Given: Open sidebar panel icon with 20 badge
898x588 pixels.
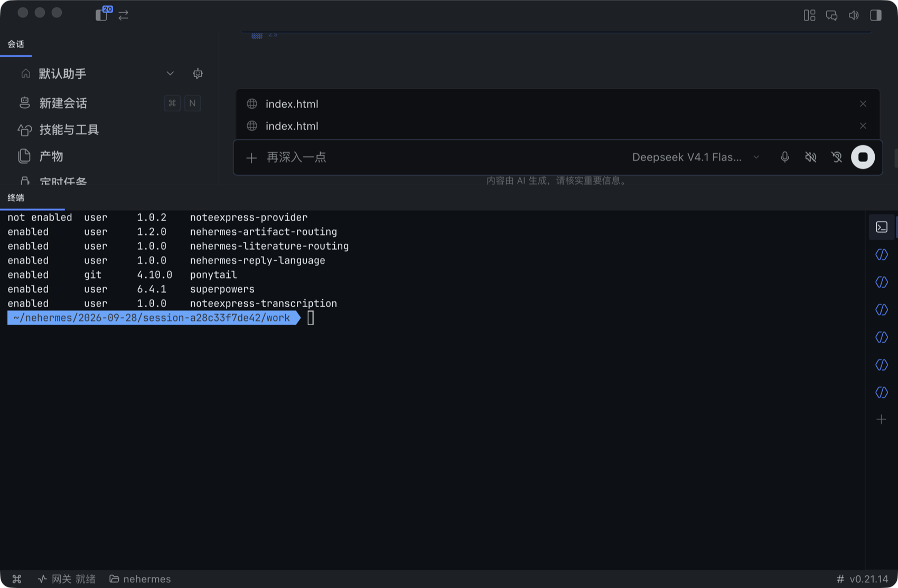Looking at the screenshot, I should 102,15.
